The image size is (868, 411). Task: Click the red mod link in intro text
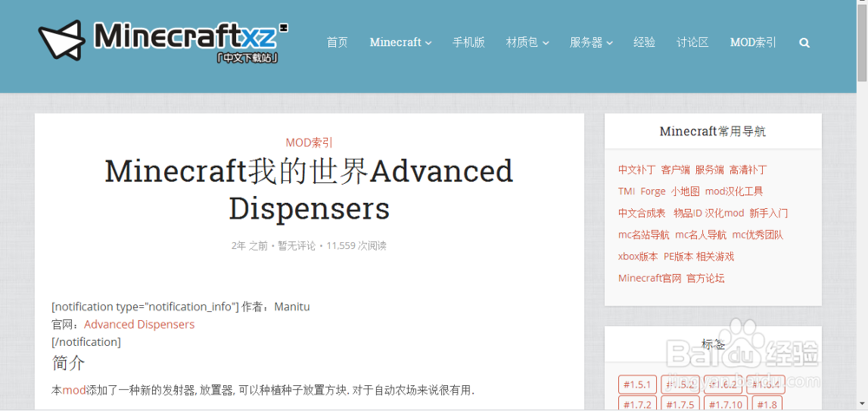tap(74, 390)
